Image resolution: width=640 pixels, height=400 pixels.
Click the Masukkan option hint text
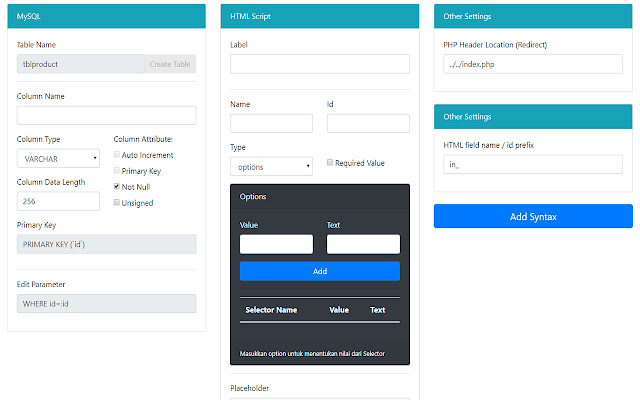click(x=312, y=353)
